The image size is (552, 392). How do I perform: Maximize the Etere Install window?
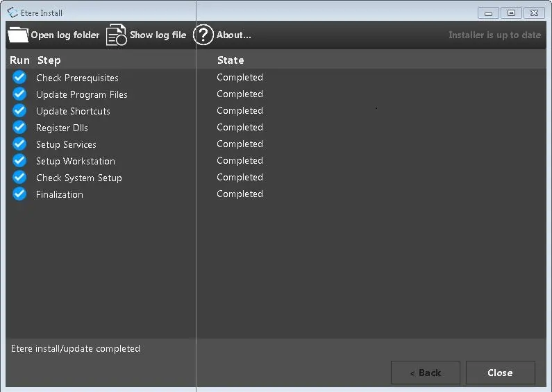click(x=511, y=12)
